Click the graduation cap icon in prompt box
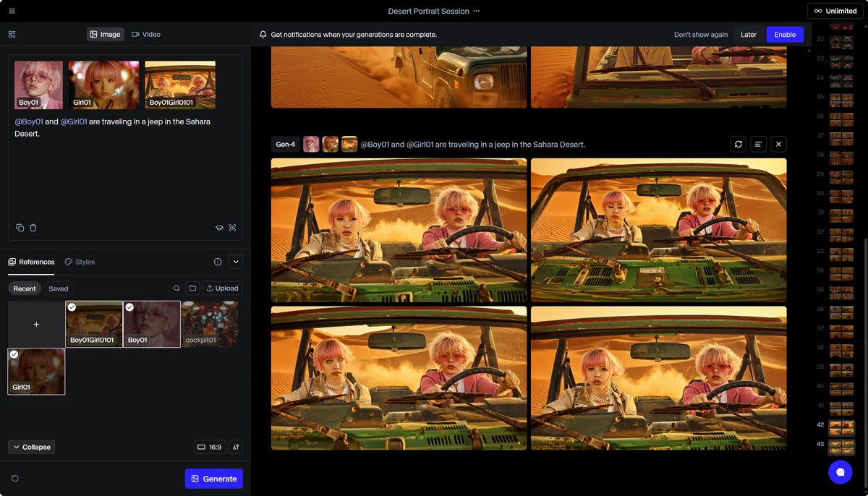 click(x=219, y=228)
